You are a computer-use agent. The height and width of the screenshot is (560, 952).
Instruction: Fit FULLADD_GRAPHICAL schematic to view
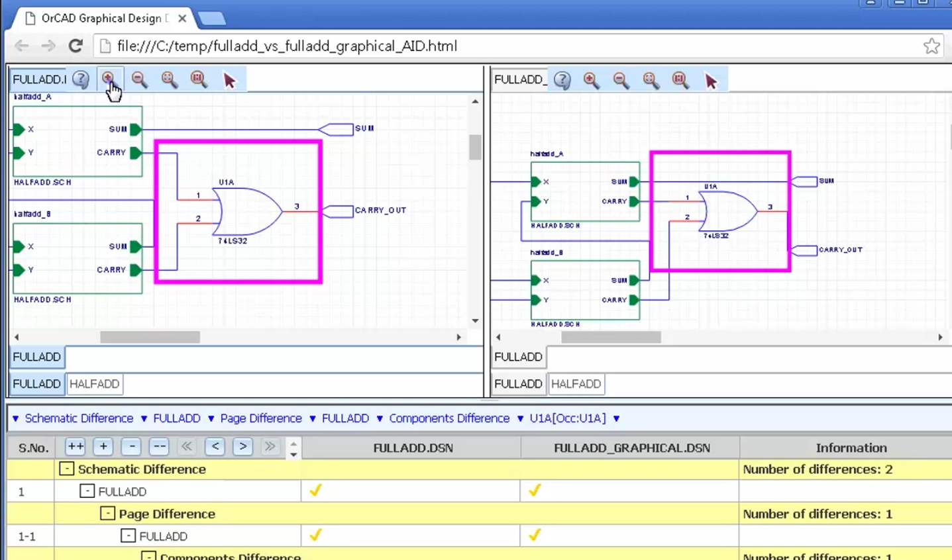651,80
